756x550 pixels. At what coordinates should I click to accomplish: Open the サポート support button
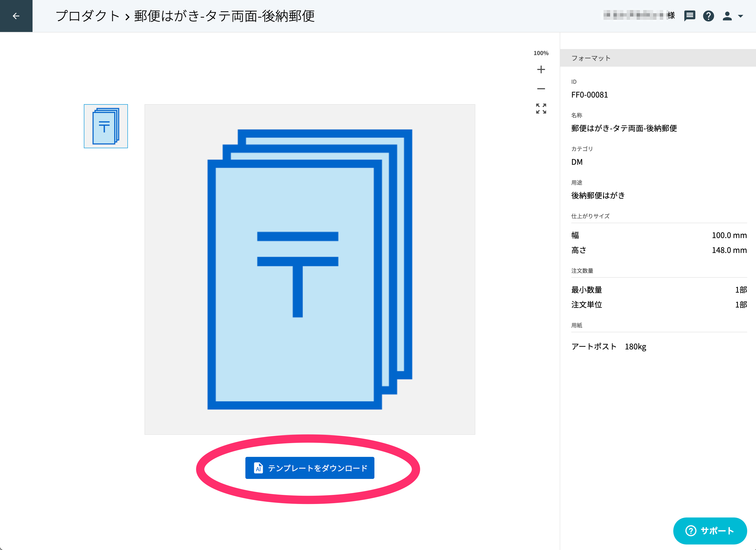tap(710, 531)
